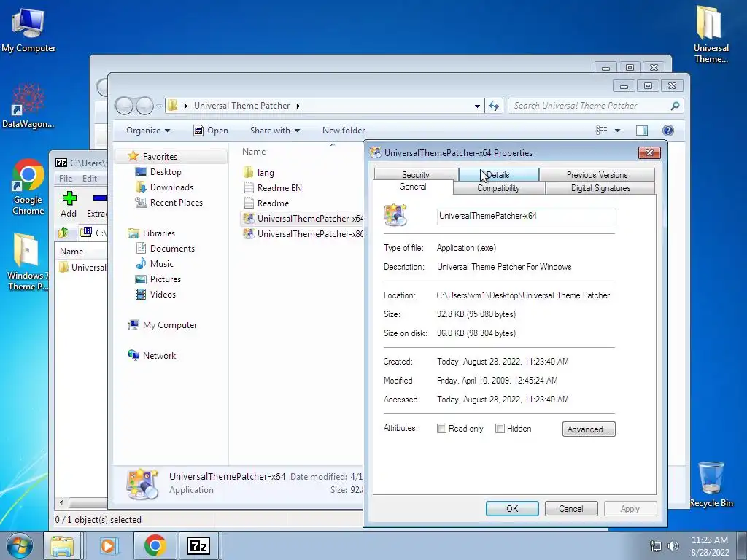747x560 pixels.
Task: Switch to Chrome in the taskbar
Action: [x=155, y=545]
